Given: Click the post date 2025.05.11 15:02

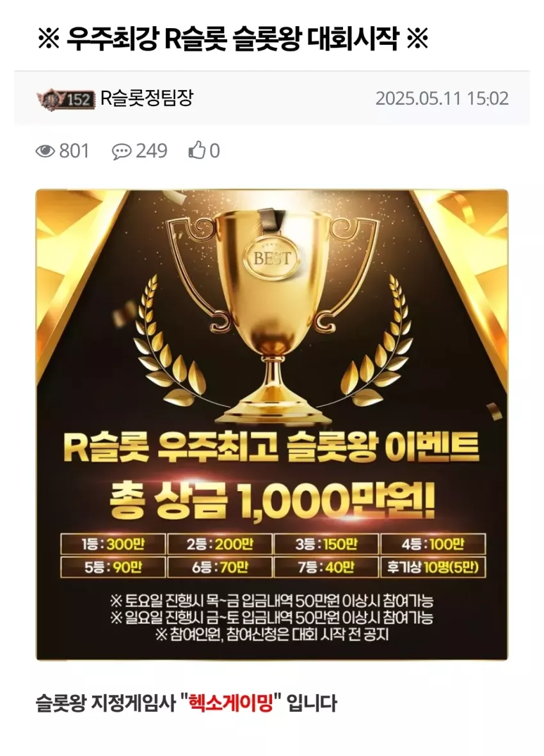Looking at the screenshot, I should 442,99.
